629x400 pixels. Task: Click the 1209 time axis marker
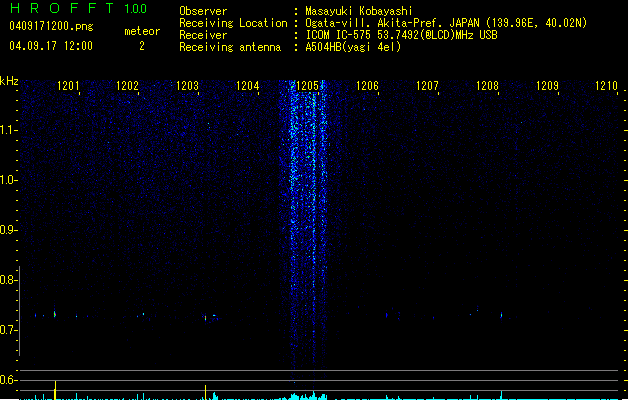click(x=547, y=86)
